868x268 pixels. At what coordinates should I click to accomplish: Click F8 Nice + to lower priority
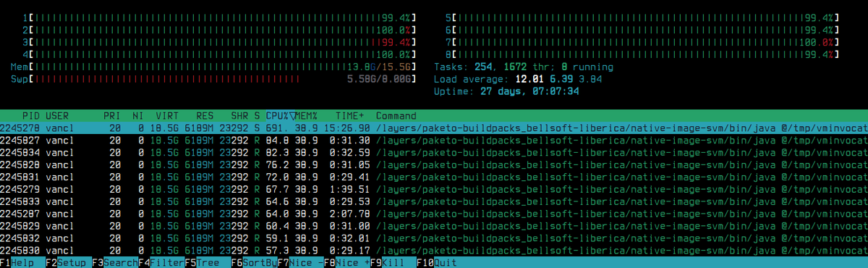pos(346,262)
